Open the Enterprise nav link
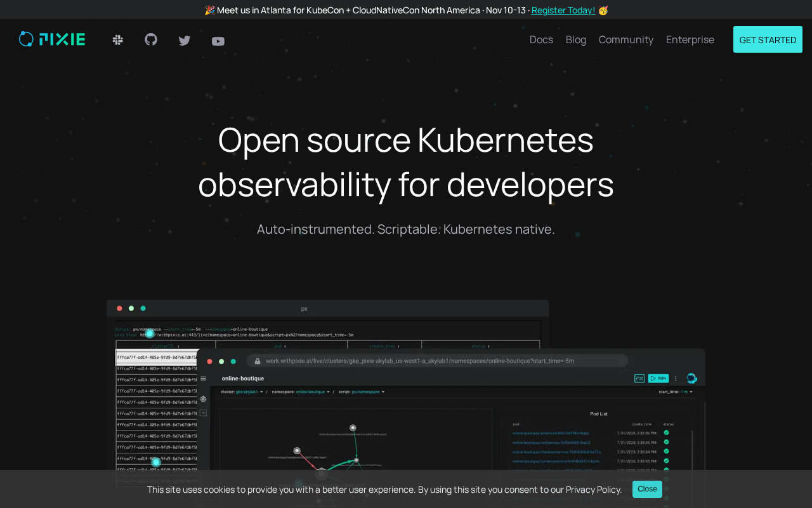Image resolution: width=812 pixels, height=508 pixels. pyautogui.click(x=690, y=39)
